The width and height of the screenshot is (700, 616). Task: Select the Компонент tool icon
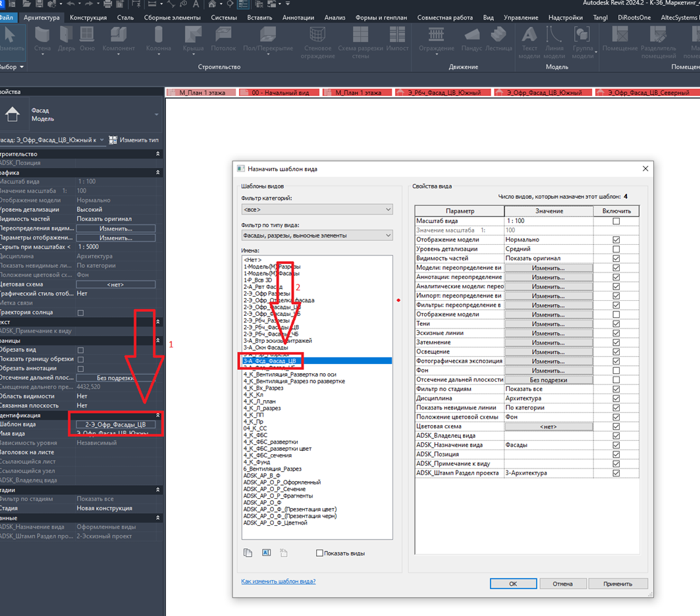(119, 35)
